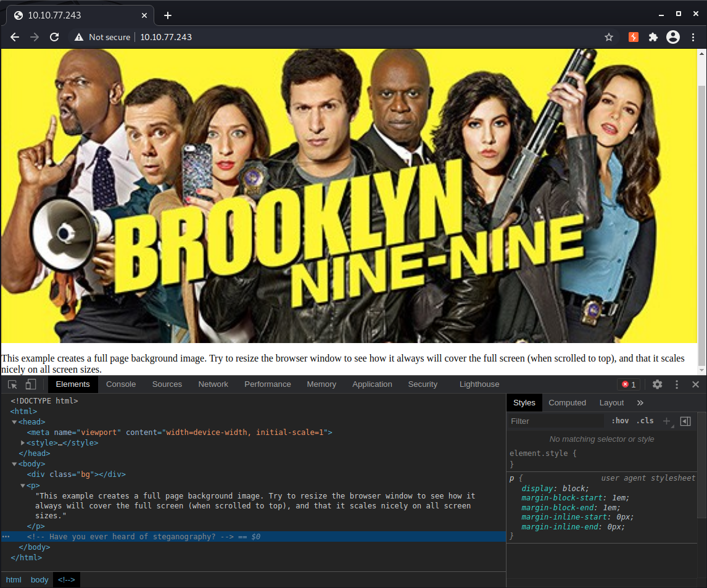Toggle the device toolbar
The image size is (707, 588).
[31, 384]
